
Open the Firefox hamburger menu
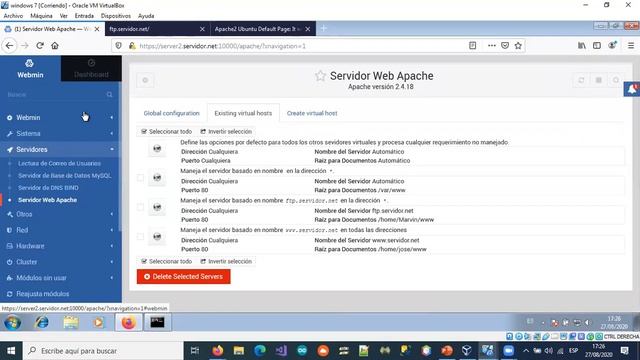631,46
